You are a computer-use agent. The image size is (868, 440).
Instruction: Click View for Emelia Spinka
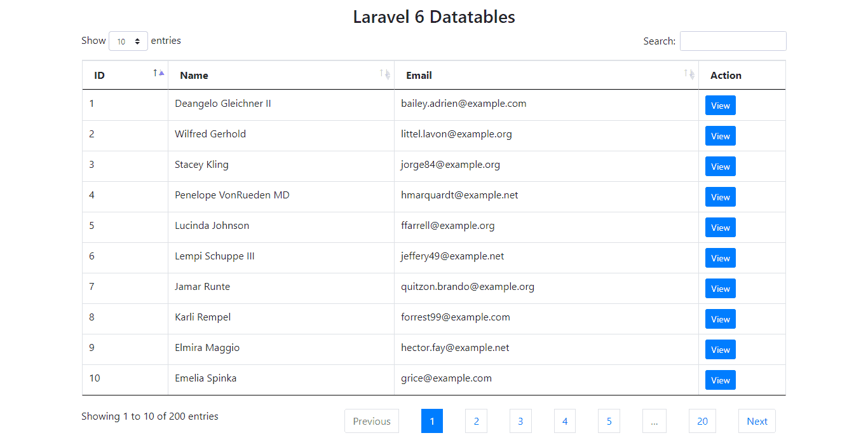[x=721, y=380]
